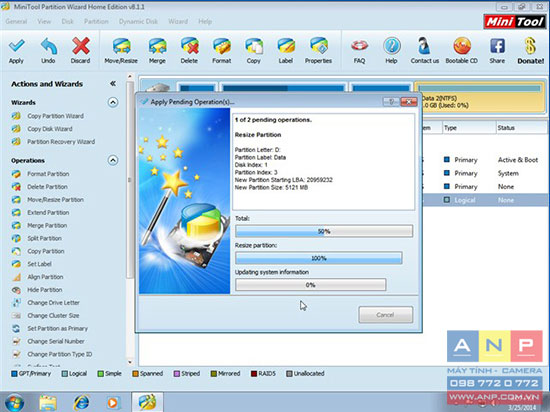Click Change Serial Number text

coord(56,342)
